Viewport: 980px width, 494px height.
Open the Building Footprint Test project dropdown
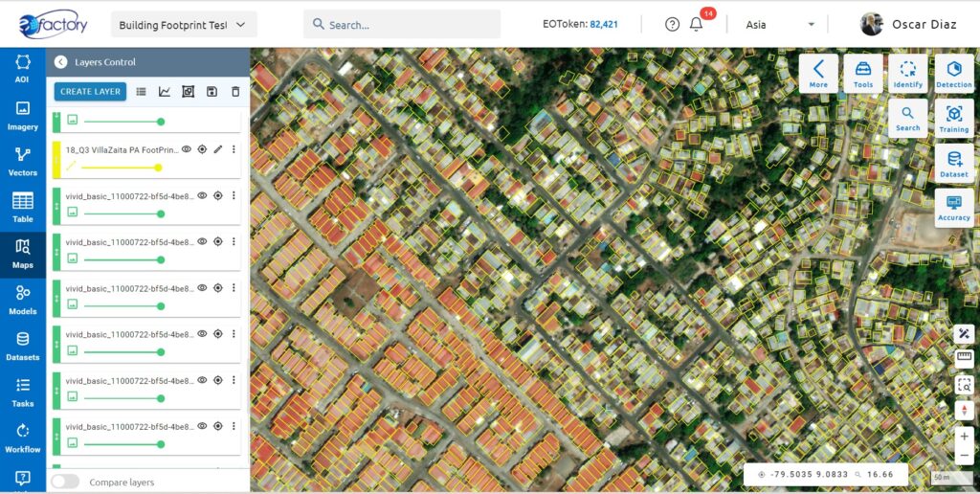(x=184, y=25)
